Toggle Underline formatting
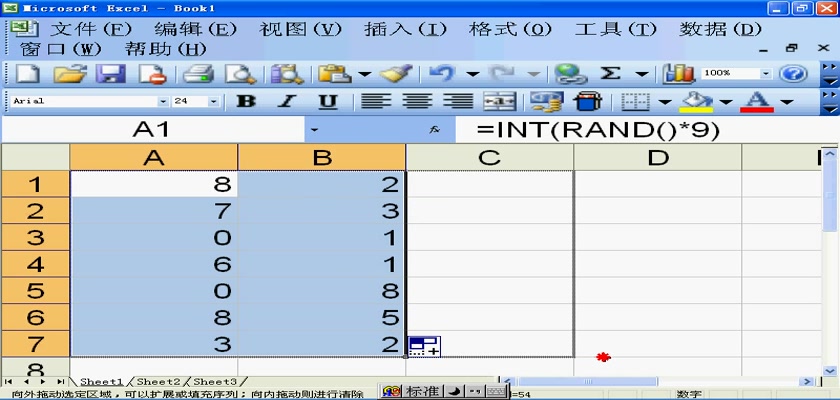 327,101
